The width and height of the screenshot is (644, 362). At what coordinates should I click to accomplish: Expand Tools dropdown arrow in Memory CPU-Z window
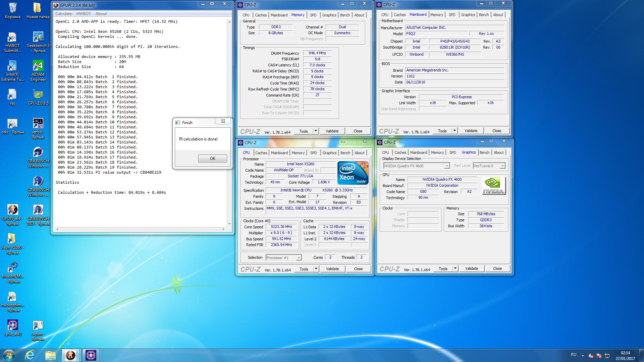click(316, 131)
